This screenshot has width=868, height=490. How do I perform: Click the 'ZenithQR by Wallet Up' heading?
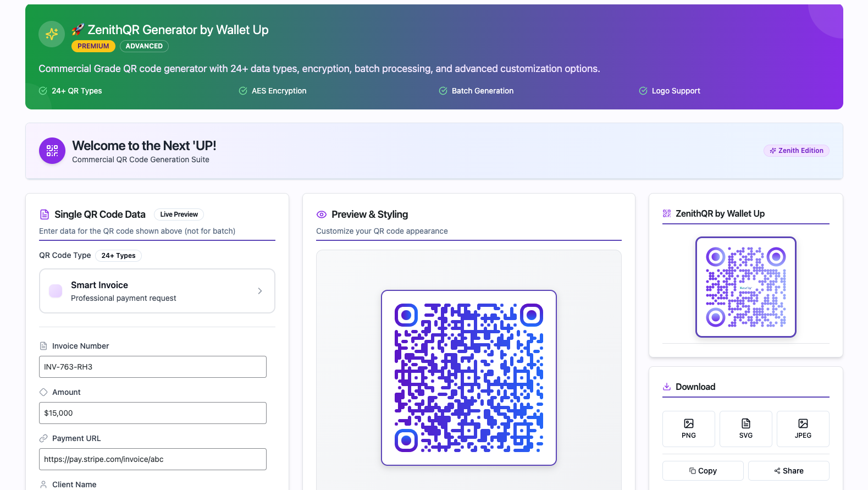click(720, 213)
